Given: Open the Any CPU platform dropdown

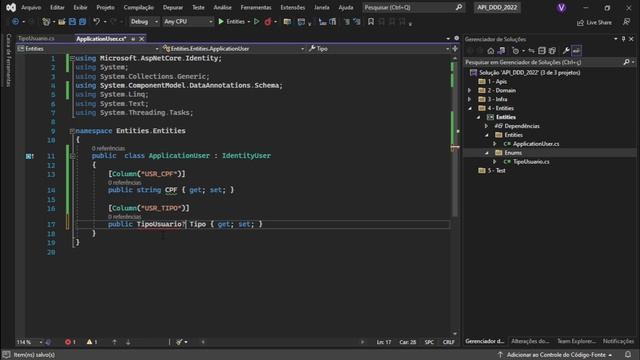Looking at the screenshot, I should (x=188, y=22).
